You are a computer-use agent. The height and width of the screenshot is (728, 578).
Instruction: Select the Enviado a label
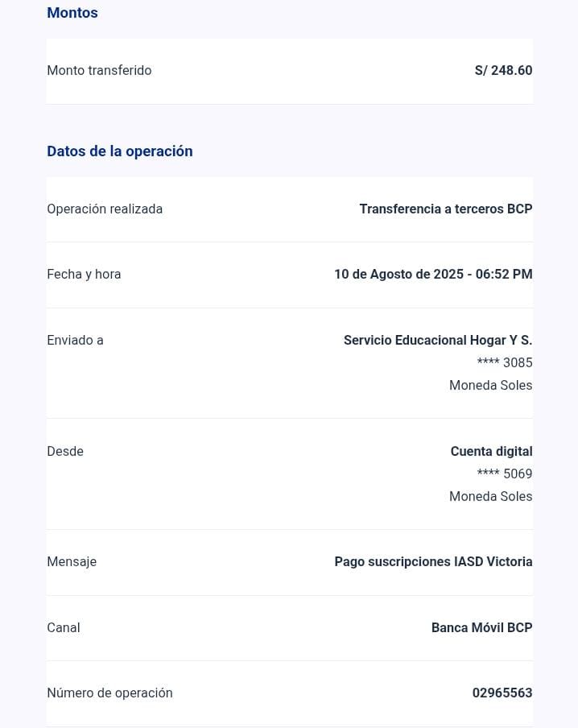75,341
